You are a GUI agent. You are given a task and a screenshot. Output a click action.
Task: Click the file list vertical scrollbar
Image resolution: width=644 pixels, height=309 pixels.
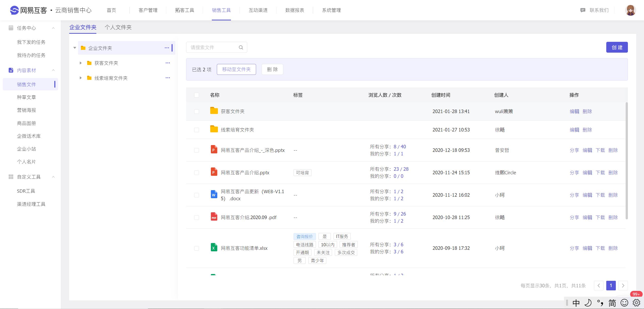[626, 161]
